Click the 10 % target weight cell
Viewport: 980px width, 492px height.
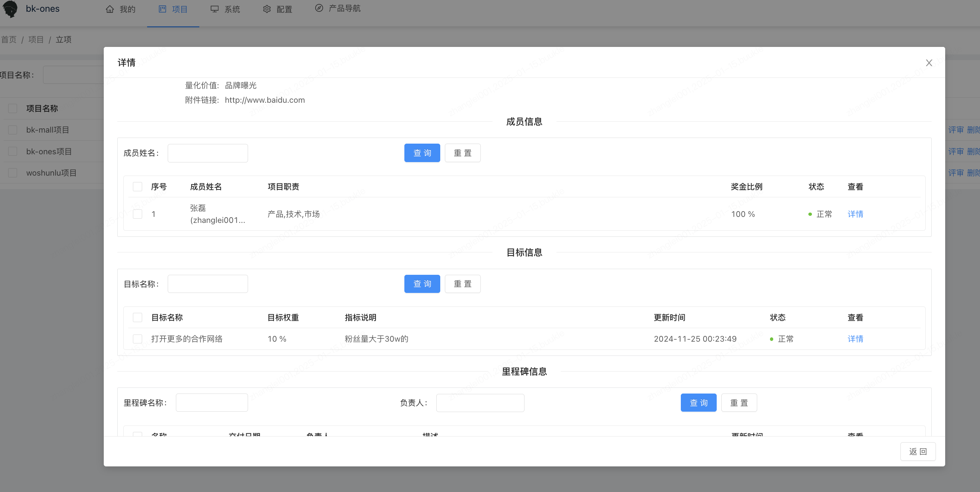(277, 339)
